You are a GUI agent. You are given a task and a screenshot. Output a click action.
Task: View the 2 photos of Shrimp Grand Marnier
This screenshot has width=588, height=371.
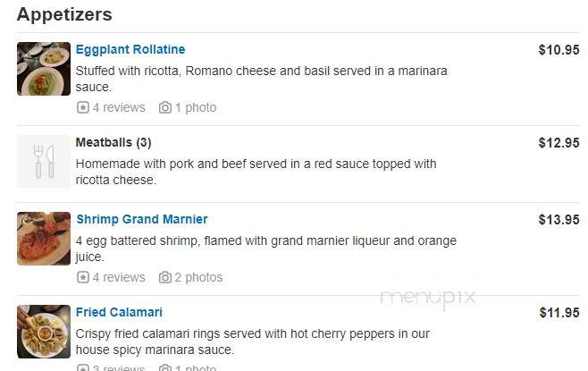click(x=198, y=278)
